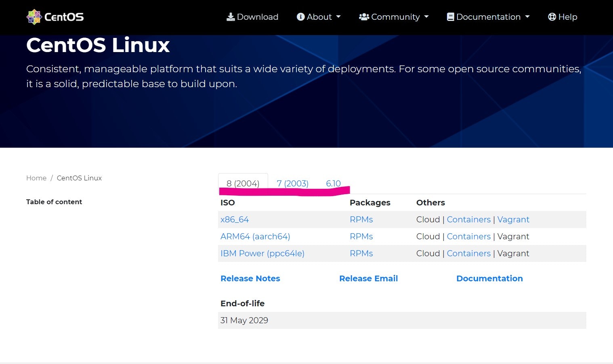Image resolution: width=613 pixels, height=364 pixels.
Task: Click Cloud text in ARM64 row
Action: tap(428, 236)
